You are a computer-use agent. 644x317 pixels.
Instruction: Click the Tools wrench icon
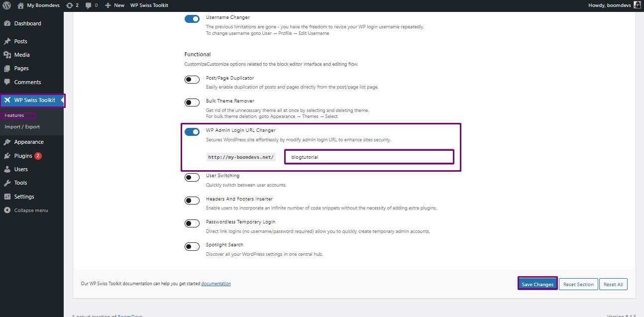tap(7, 183)
